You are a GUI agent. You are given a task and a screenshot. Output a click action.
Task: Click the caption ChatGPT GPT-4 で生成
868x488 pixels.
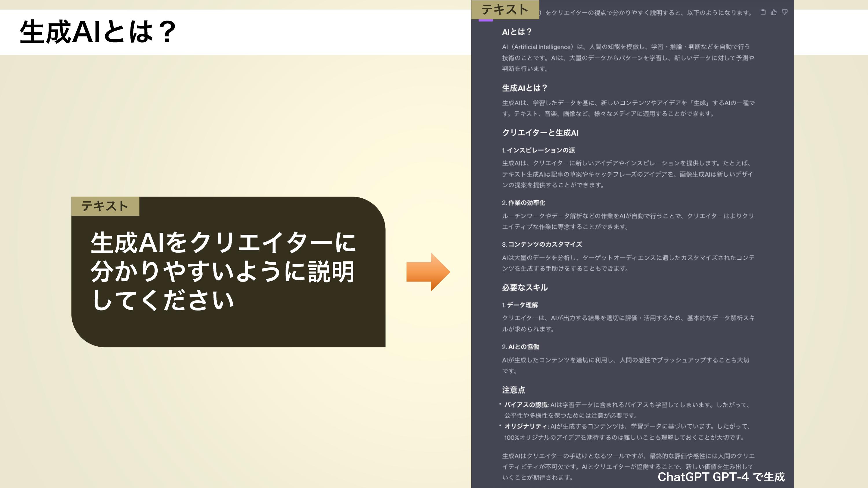[x=721, y=477]
